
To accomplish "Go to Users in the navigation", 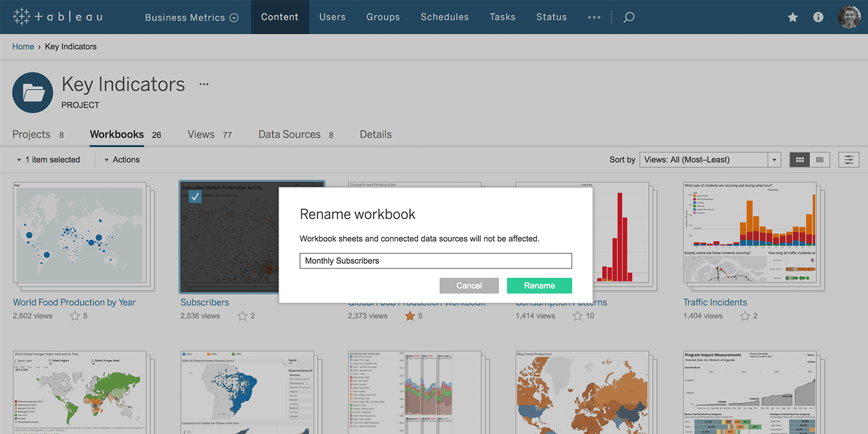I will point(333,17).
